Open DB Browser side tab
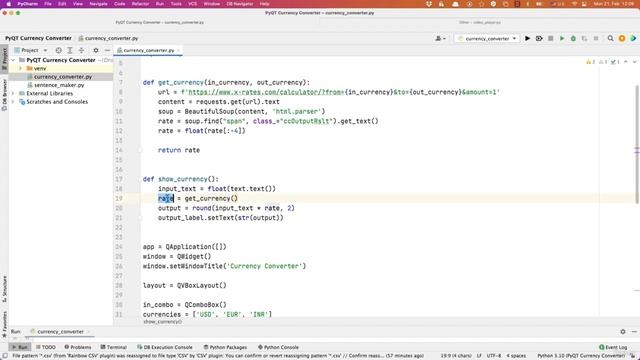This screenshot has width=640, height=360. pos(4,95)
